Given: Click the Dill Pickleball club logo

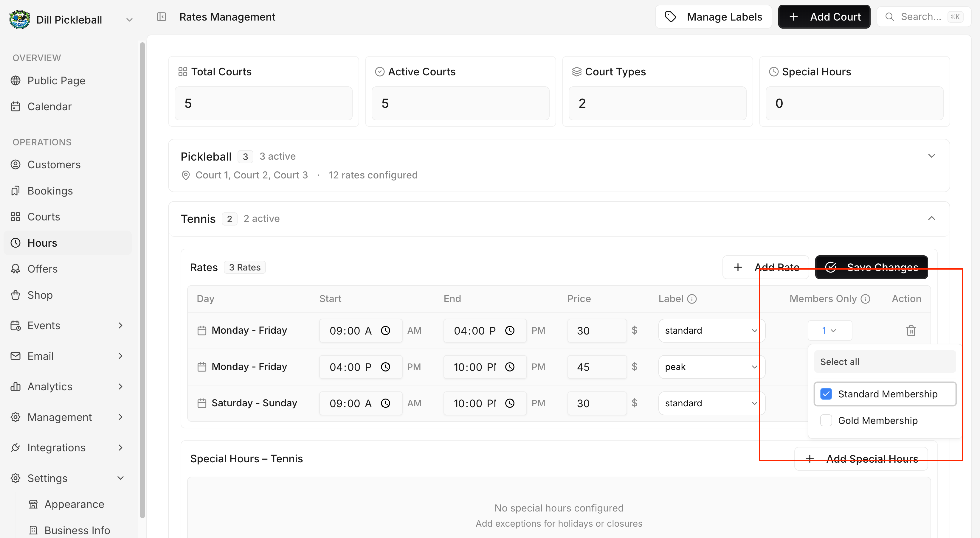Looking at the screenshot, I should point(19,19).
